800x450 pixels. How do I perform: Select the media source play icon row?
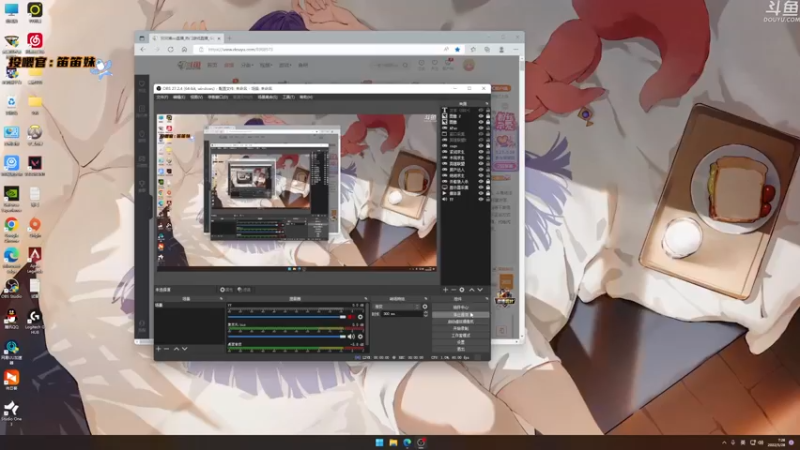(465, 194)
